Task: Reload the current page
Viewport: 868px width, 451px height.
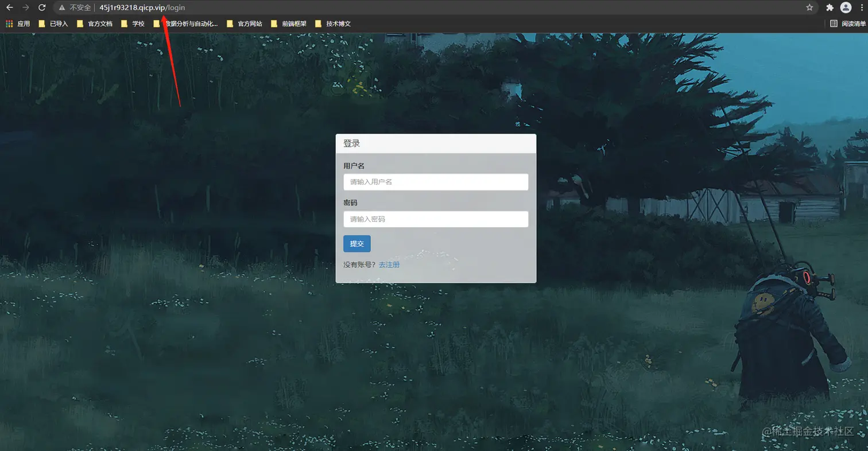Action: (41, 7)
